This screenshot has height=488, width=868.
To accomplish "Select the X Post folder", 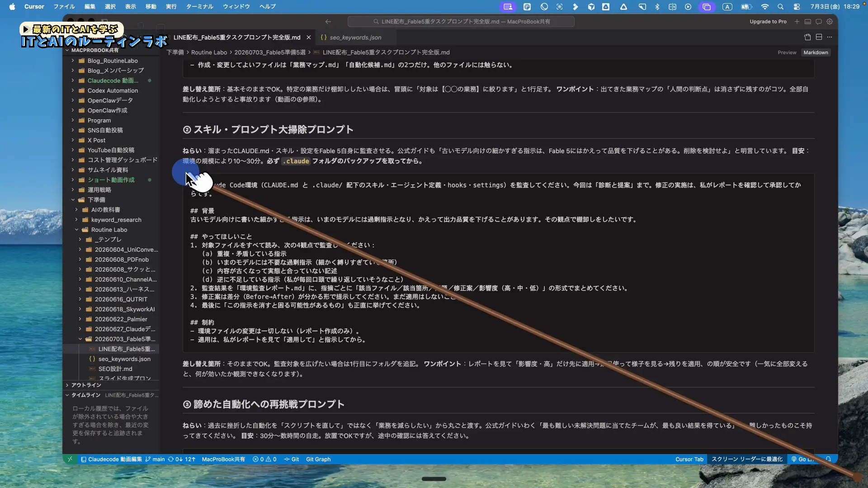I will 96,140.
